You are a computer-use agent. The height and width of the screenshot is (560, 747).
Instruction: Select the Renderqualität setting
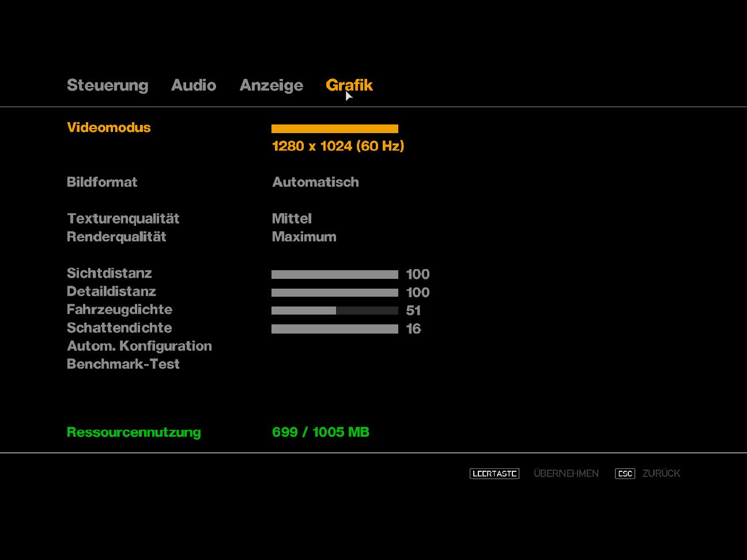coord(116,237)
